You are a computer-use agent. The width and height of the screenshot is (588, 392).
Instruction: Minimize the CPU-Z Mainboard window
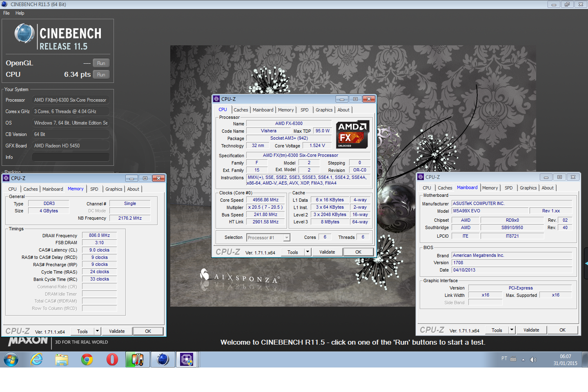tap(546, 177)
